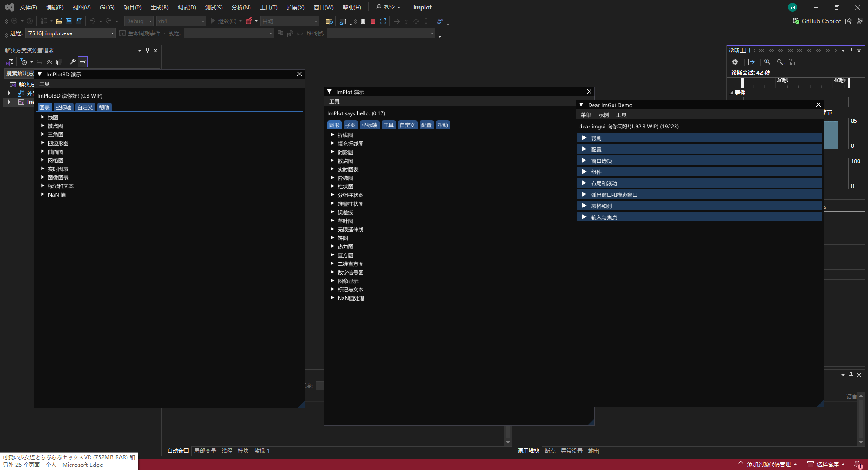Click the Open File folder icon
This screenshot has width=868, height=470.
pos(59,21)
